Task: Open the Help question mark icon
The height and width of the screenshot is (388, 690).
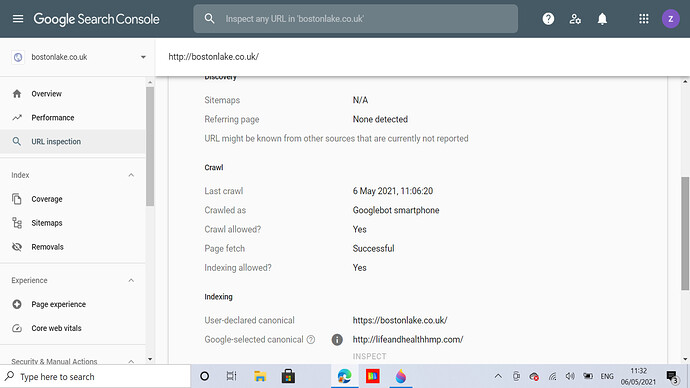Action: tap(548, 19)
